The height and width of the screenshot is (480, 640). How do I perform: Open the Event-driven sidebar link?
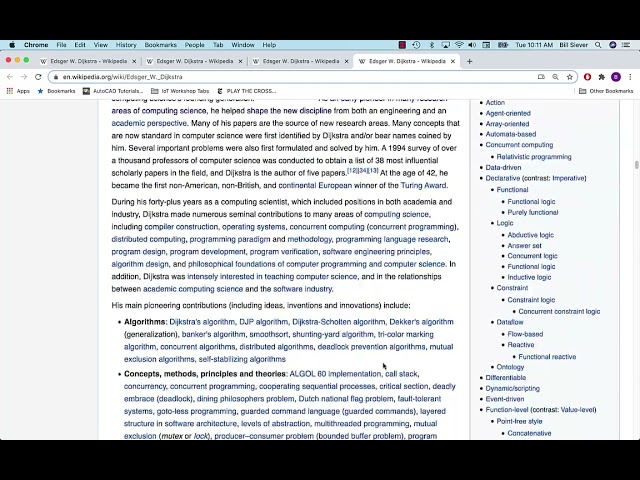point(504,399)
